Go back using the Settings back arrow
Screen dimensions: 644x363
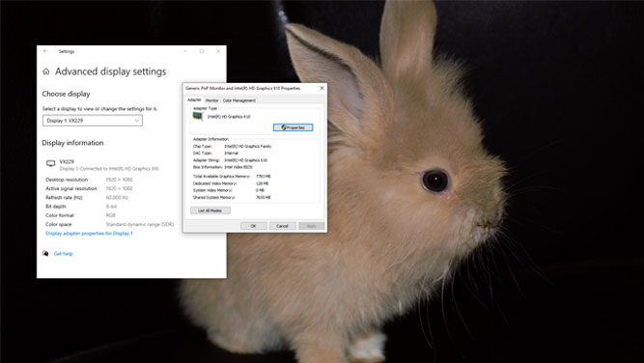point(45,51)
